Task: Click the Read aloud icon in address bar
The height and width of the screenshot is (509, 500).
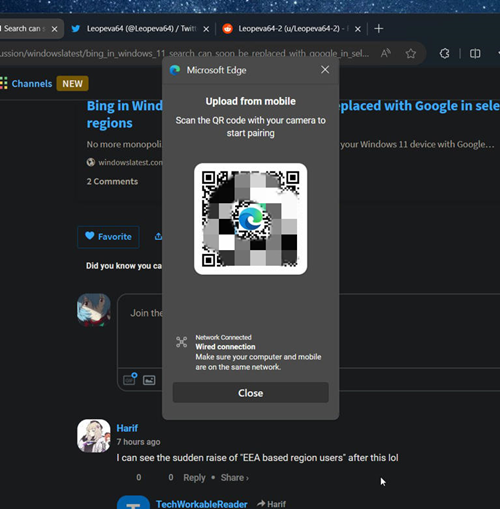Action: 386,53
